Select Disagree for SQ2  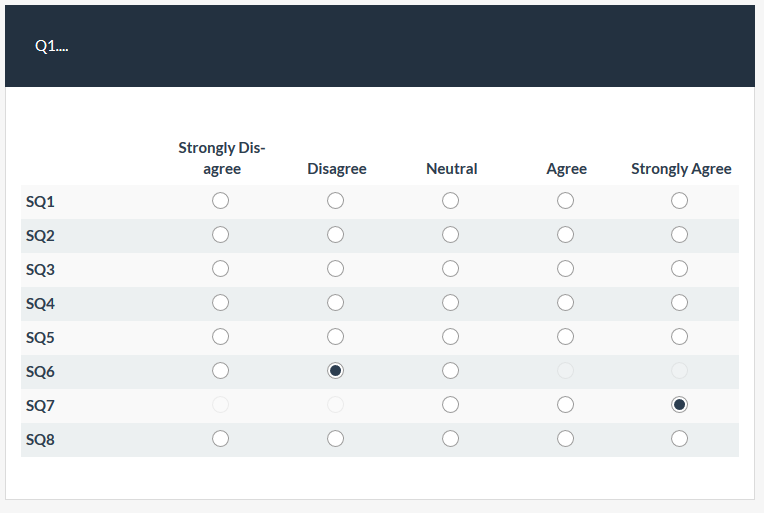point(336,235)
